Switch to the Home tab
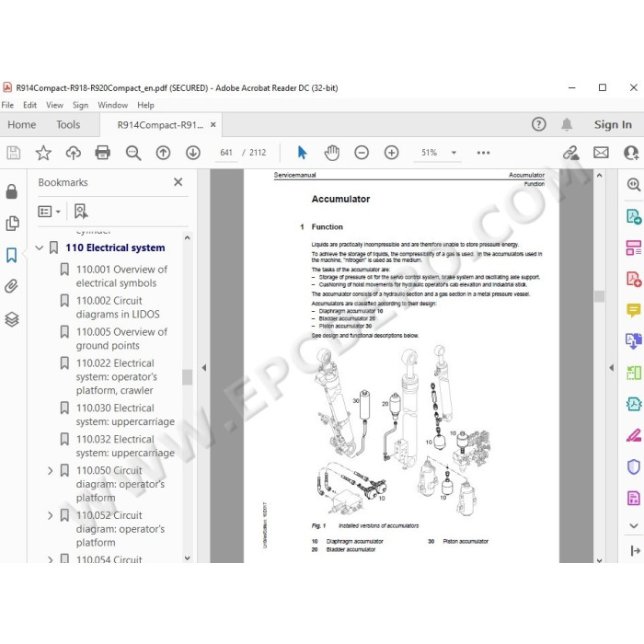Image resolution: width=644 pixels, height=644 pixels. (x=22, y=124)
